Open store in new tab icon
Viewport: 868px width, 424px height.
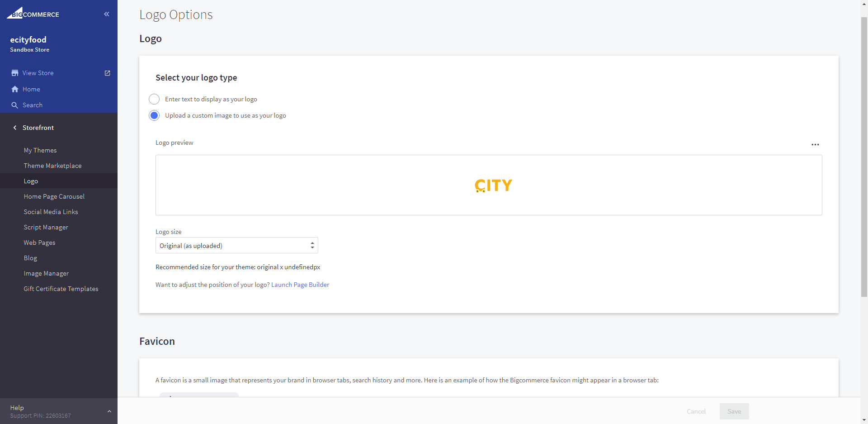[108, 73]
